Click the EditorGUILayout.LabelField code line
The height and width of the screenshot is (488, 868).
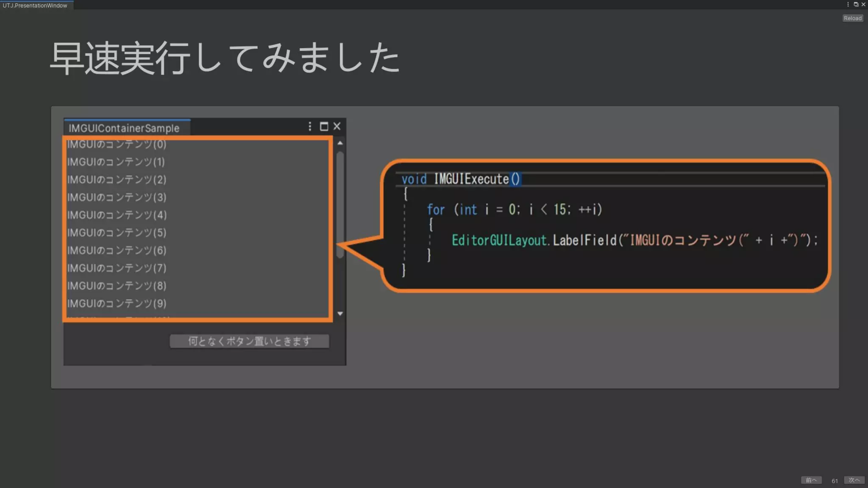(634, 241)
